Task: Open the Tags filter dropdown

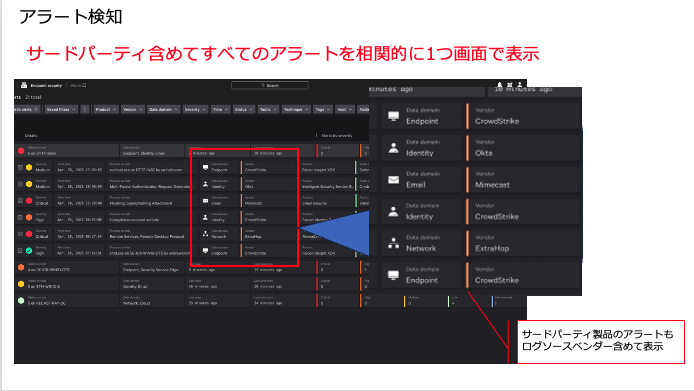Action: pyautogui.click(x=323, y=109)
